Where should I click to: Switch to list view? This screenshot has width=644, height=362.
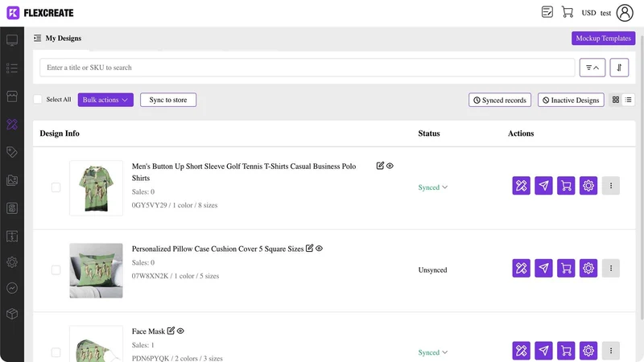(x=629, y=100)
